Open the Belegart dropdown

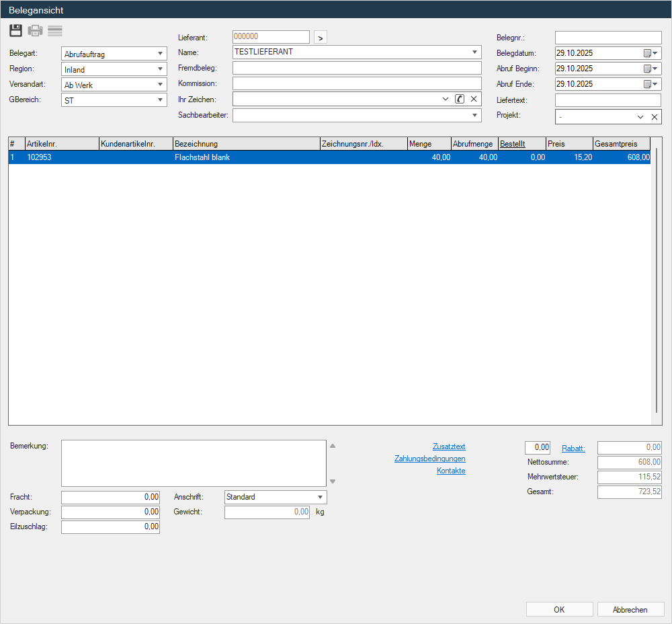160,54
